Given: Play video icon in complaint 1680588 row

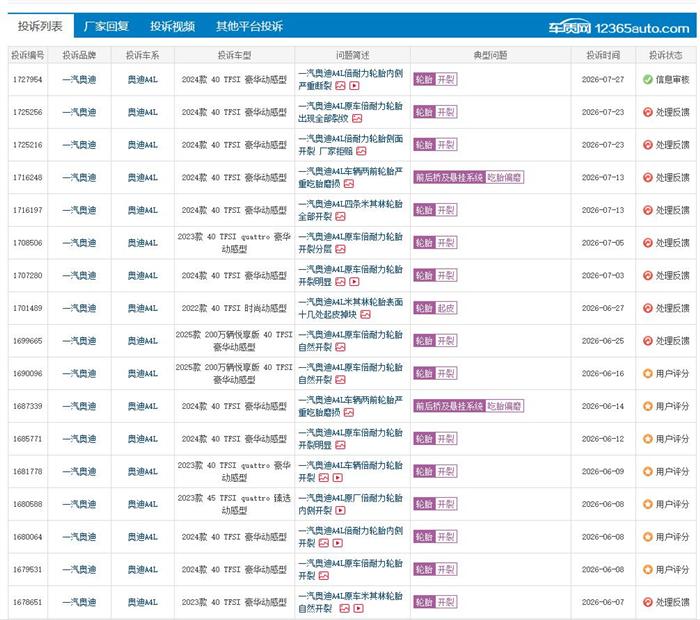Looking at the screenshot, I should click(x=340, y=510).
